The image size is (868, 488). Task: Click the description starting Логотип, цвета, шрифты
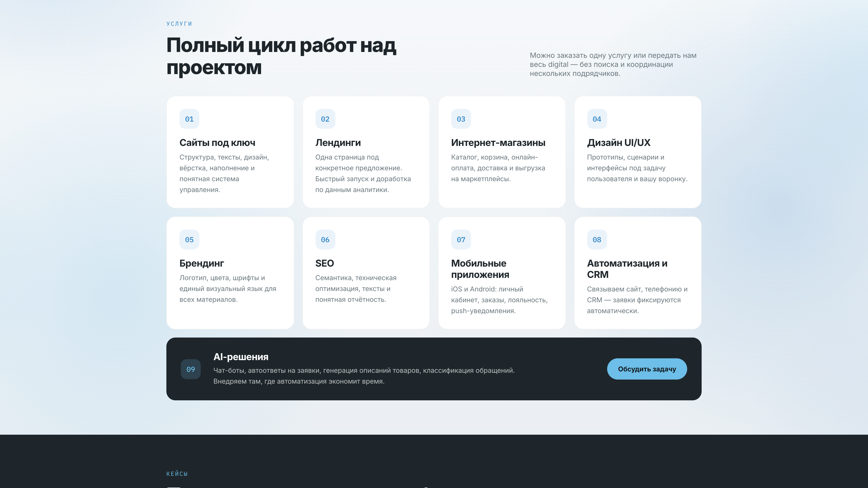tap(228, 289)
